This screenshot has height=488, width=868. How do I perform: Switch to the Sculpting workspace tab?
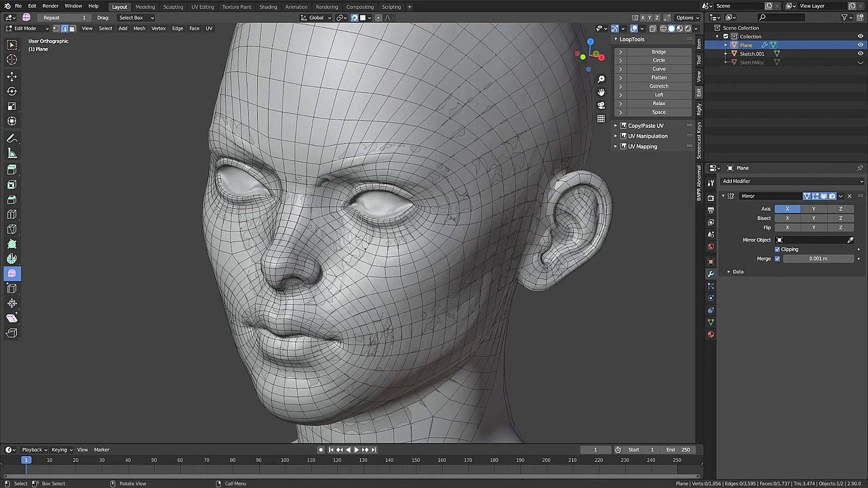click(x=173, y=7)
